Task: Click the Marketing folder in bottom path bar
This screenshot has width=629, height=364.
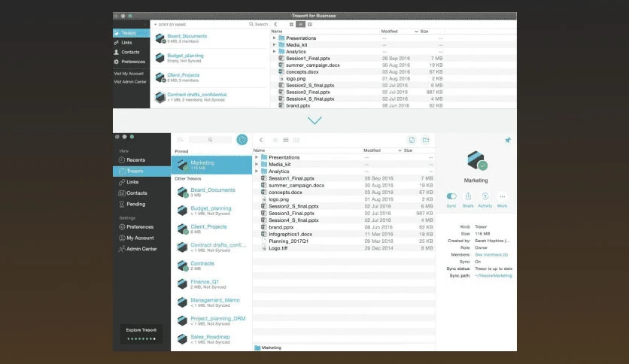Action: point(268,347)
